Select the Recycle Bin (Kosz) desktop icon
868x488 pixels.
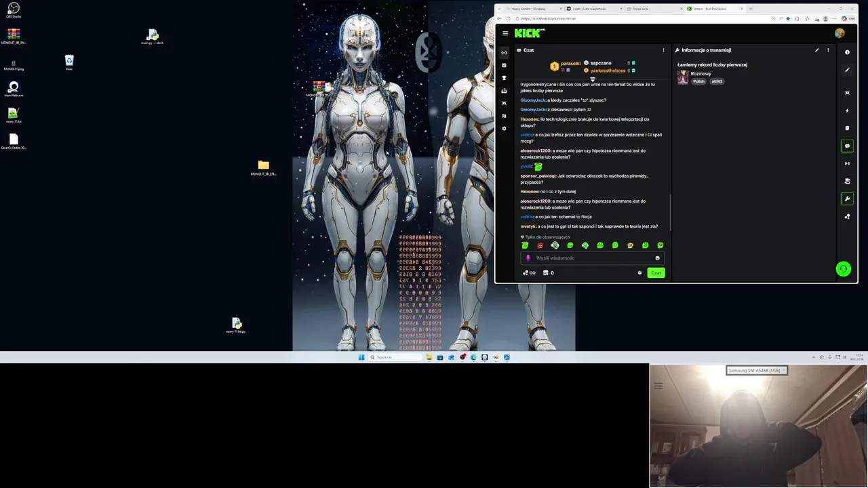pyautogui.click(x=69, y=62)
